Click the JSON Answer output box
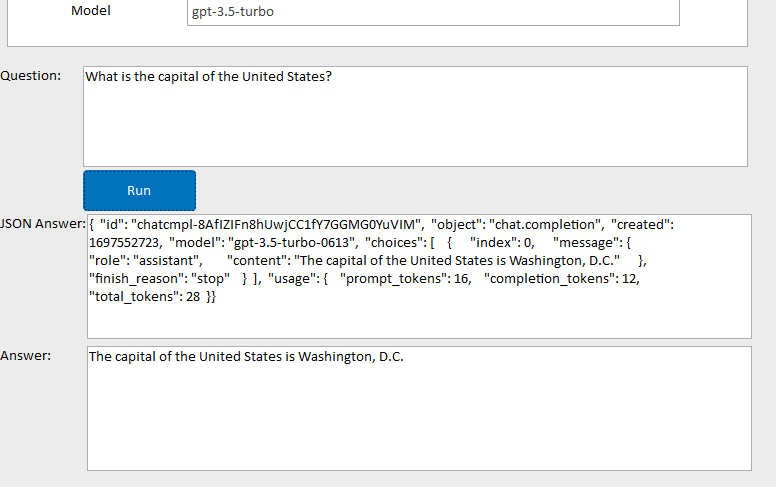The height and width of the screenshot is (487, 776). 419,276
